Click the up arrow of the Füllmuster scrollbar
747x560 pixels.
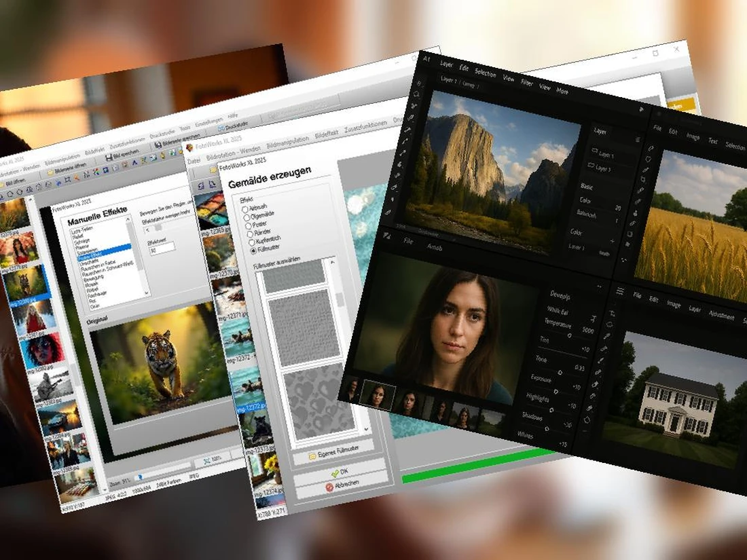pos(333,263)
